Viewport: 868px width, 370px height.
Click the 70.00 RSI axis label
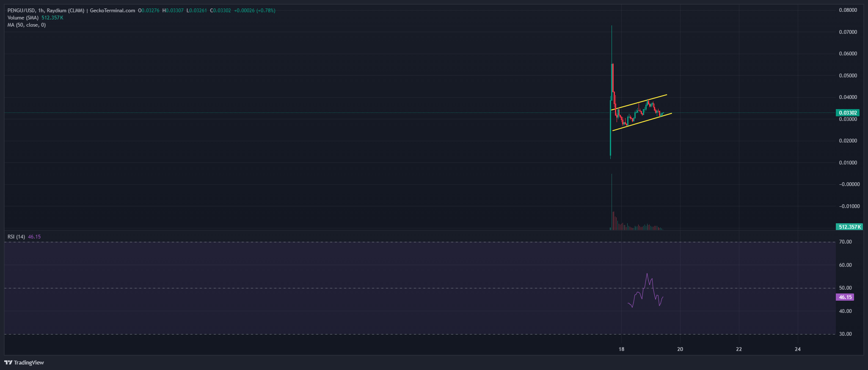[x=846, y=242]
